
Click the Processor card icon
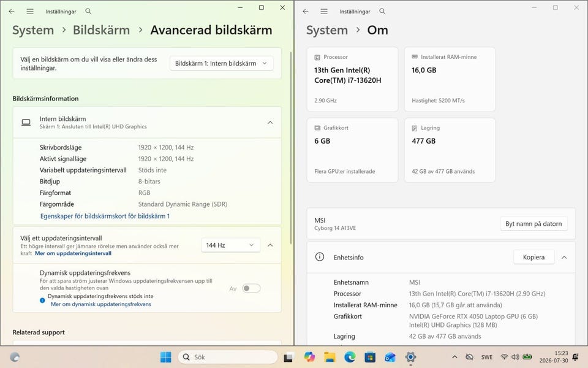click(317, 57)
